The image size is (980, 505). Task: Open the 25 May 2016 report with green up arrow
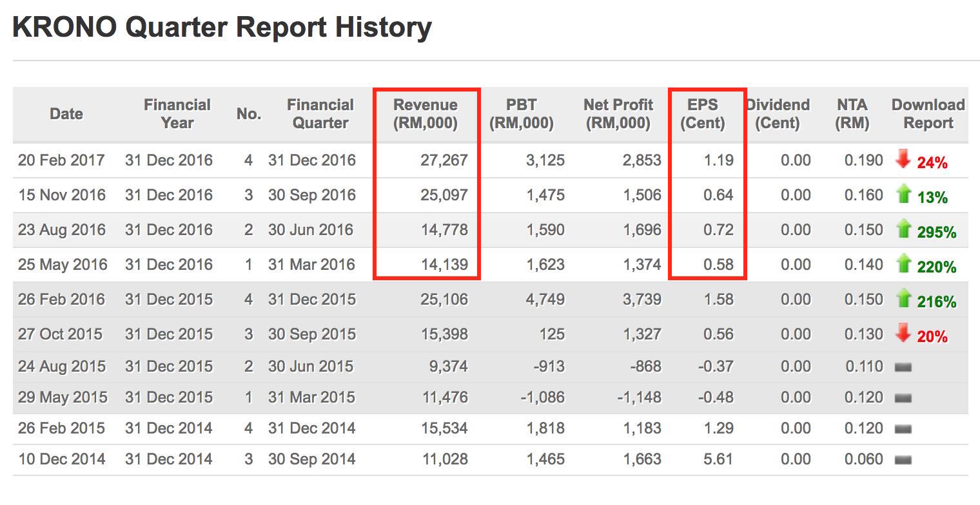coord(903,265)
